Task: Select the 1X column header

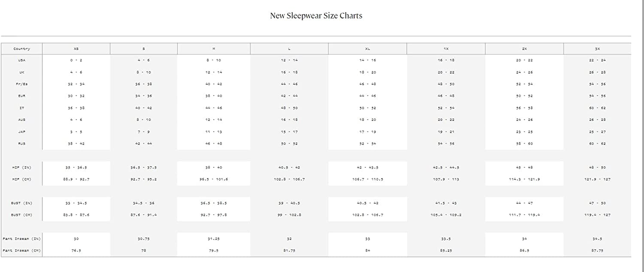Action: [446, 49]
